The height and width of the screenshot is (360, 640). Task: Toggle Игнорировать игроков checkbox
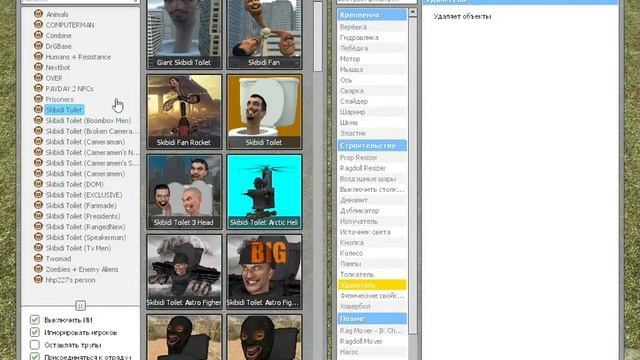pos(35,332)
